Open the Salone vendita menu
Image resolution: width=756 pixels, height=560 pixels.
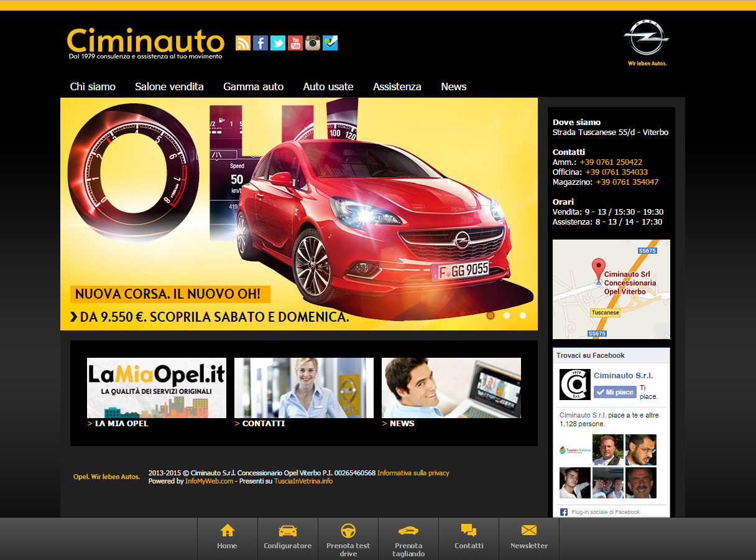pos(169,86)
